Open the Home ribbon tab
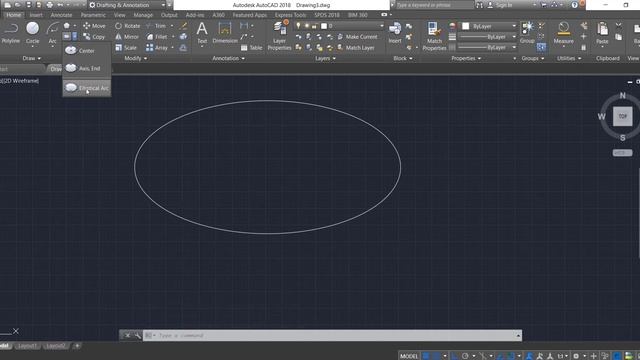 13,15
